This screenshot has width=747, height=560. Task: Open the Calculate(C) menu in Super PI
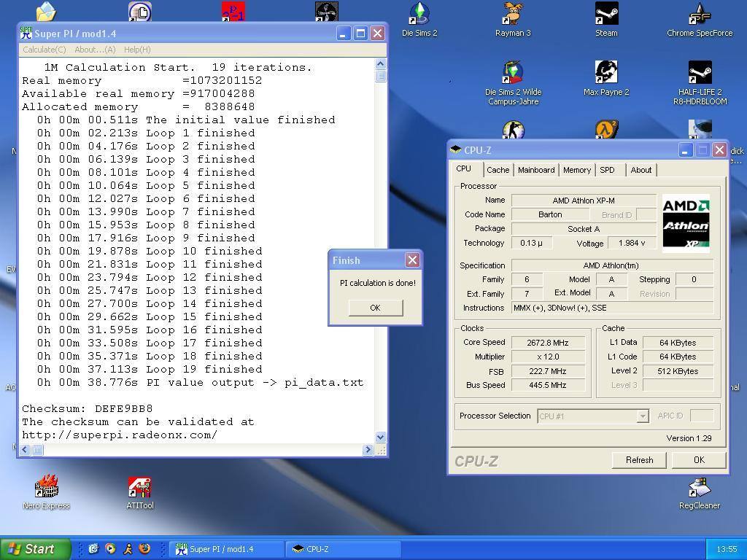tap(44, 50)
